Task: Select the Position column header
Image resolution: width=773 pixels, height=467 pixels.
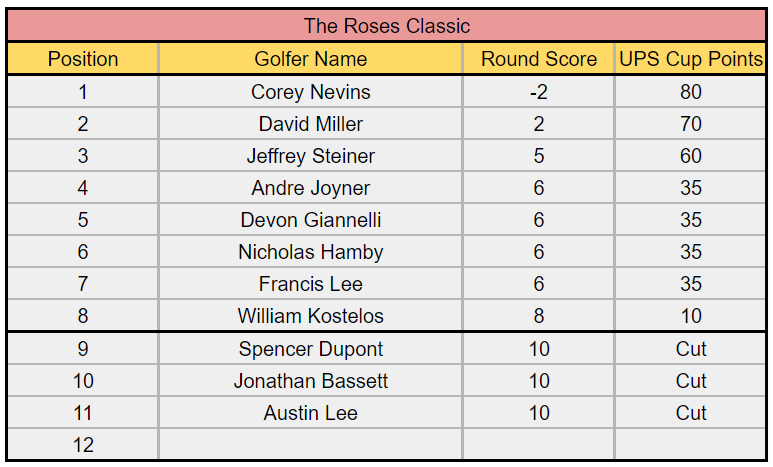Action: click(x=83, y=59)
